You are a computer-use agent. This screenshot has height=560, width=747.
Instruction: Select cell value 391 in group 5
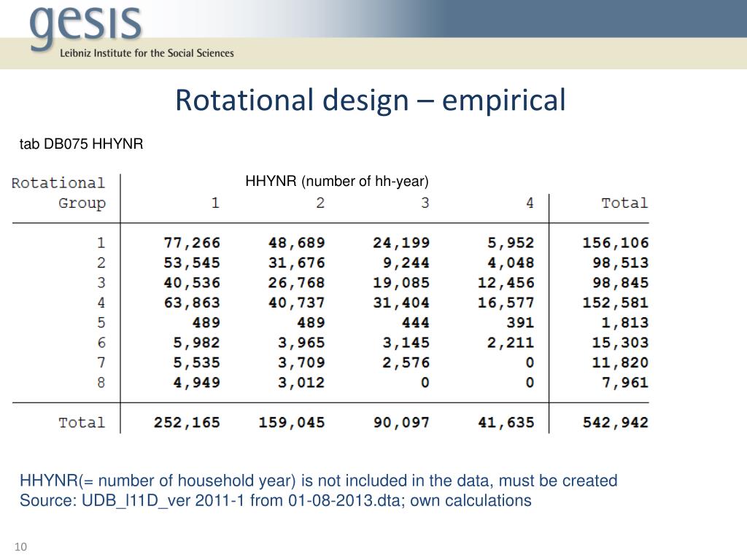(520, 323)
